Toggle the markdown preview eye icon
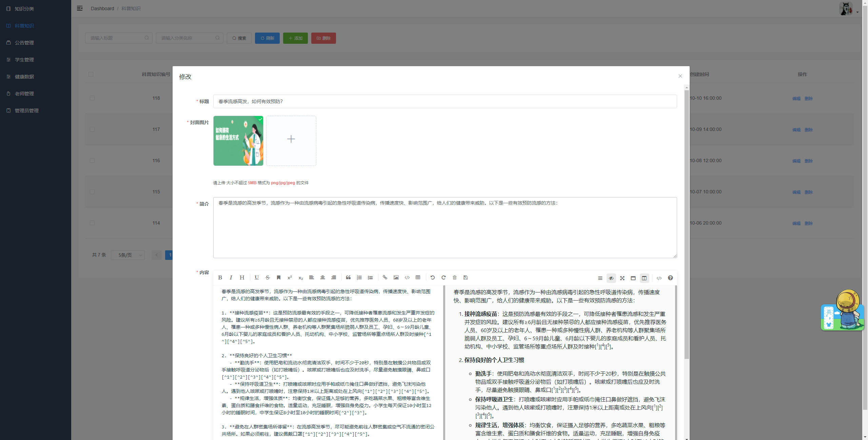The image size is (868, 440). tap(611, 278)
